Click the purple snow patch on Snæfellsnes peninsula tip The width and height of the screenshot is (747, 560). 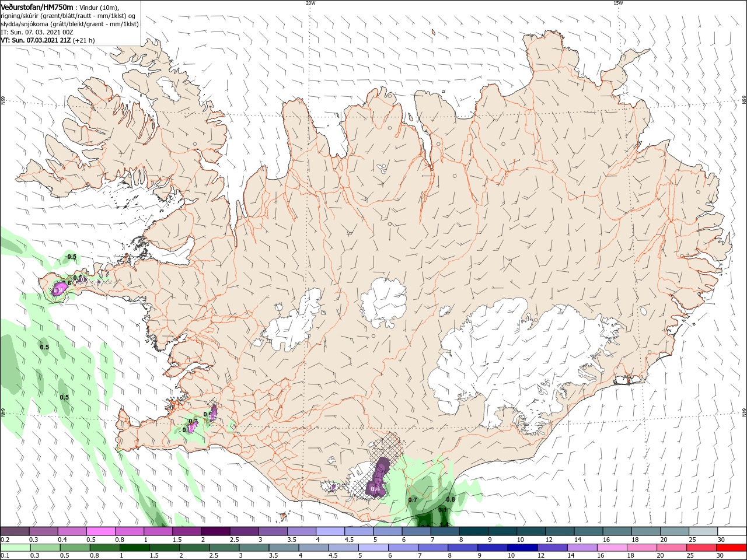point(60,288)
